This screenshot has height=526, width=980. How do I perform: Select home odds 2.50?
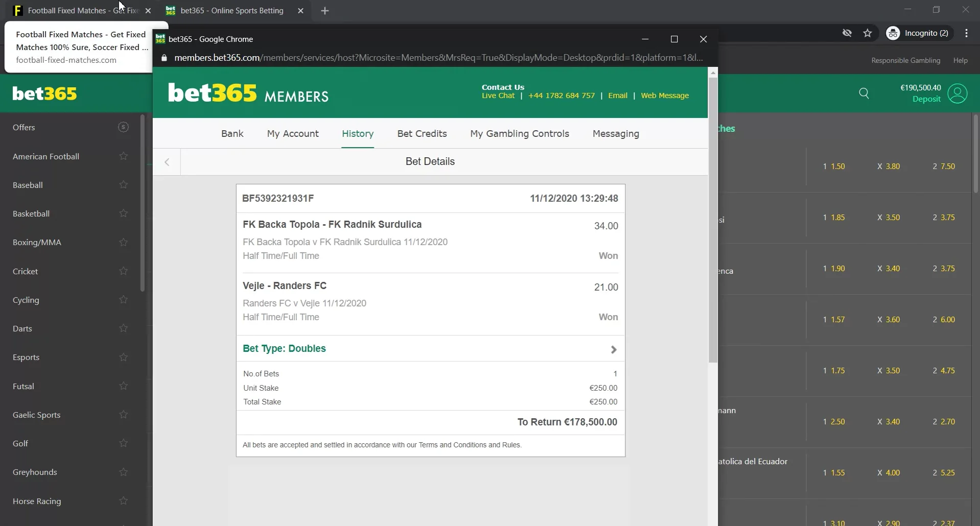click(x=834, y=422)
